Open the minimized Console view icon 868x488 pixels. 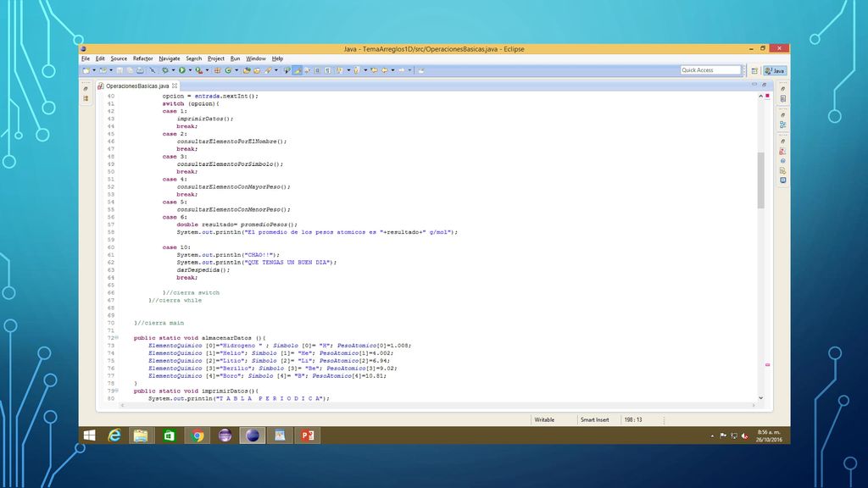click(x=782, y=180)
